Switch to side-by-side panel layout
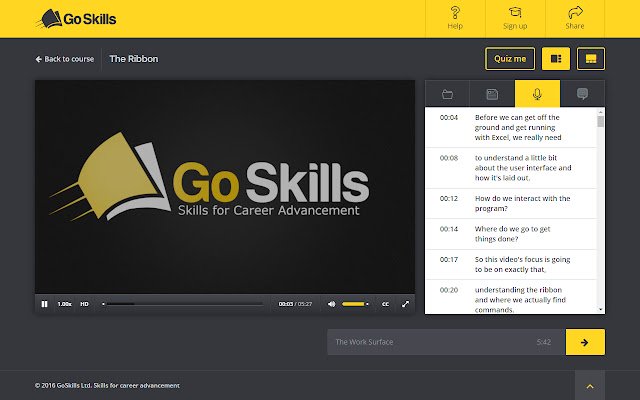This screenshot has width=640, height=400. (556, 59)
